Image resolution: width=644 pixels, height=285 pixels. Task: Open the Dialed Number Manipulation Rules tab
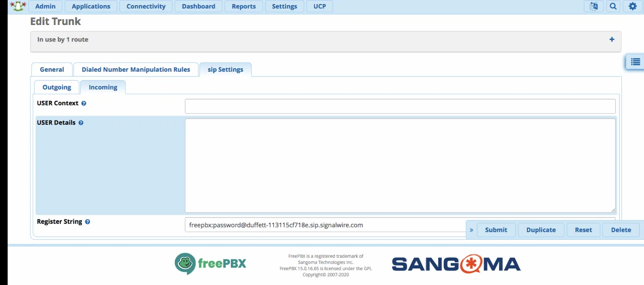pos(136,70)
